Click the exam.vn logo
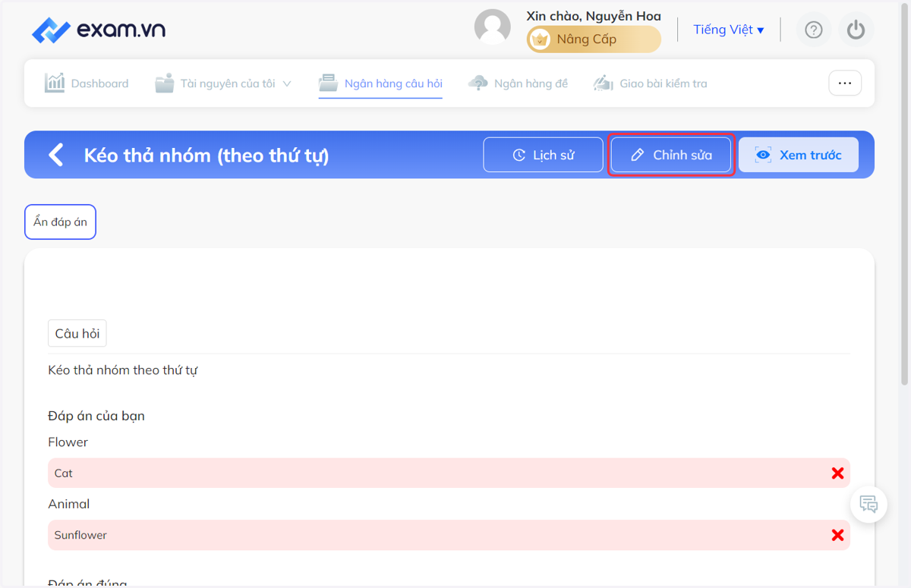Image resolution: width=911 pixels, height=588 pixels. [99, 30]
